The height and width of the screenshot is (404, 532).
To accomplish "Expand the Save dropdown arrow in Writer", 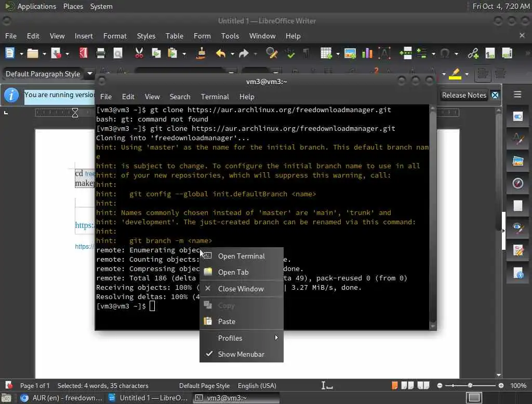I will 67,53.
